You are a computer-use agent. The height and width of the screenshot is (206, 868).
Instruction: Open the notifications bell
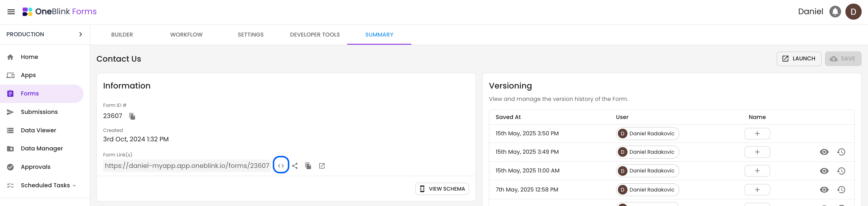835,12
